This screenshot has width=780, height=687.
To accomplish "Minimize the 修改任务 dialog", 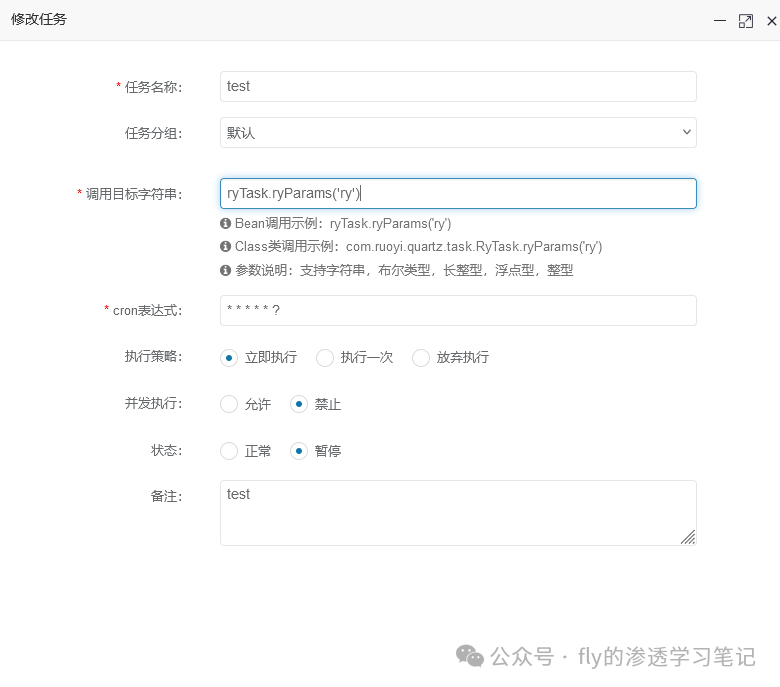I will pyautogui.click(x=720, y=21).
